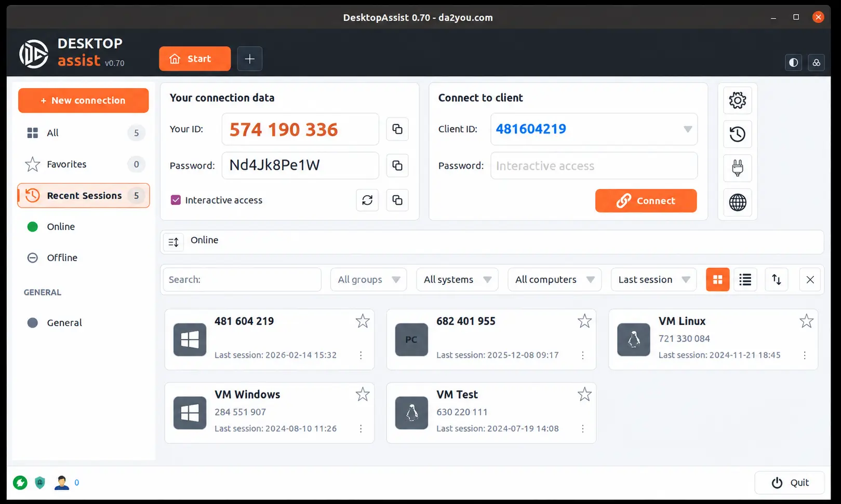Switch to grid view
This screenshot has width=841, height=504.
point(718,280)
